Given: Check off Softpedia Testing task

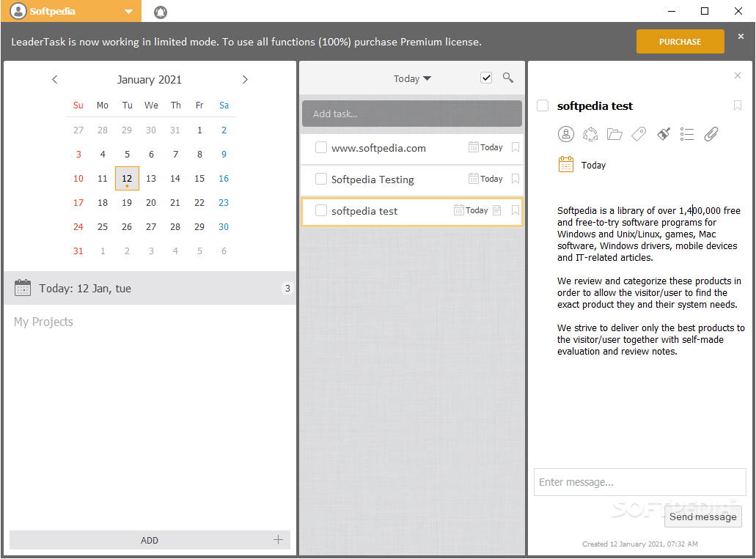Looking at the screenshot, I should click(x=320, y=179).
